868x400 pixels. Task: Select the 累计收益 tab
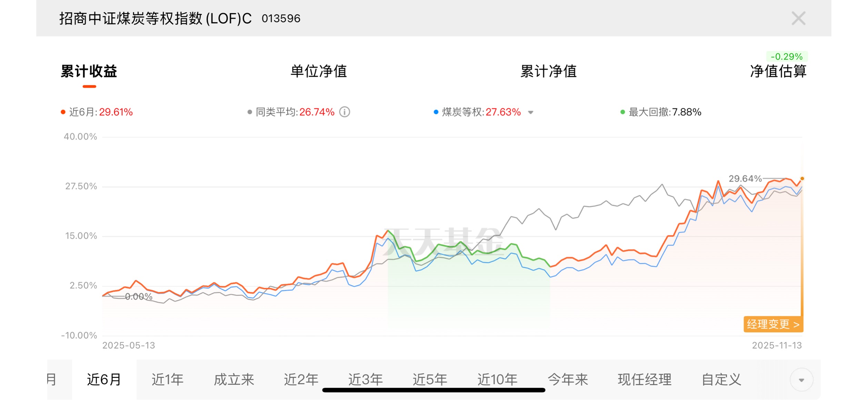(x=89, y=71)
